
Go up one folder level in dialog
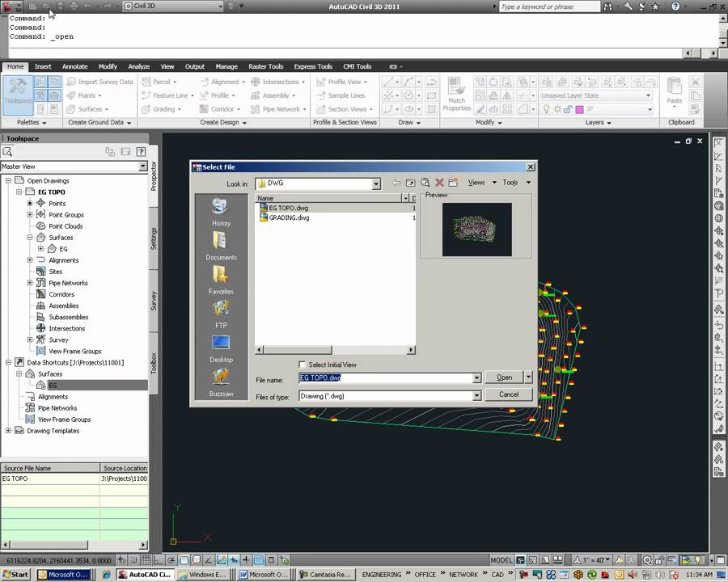tap(410, 183)
